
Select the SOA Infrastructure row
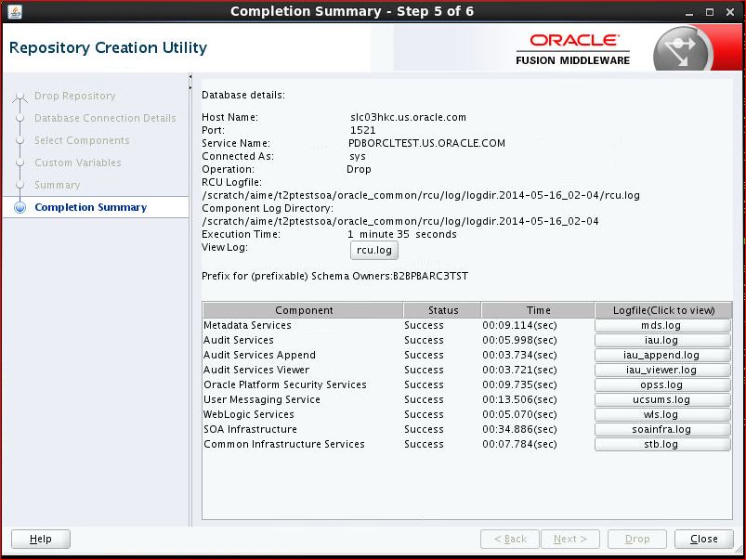pos(467,429)
